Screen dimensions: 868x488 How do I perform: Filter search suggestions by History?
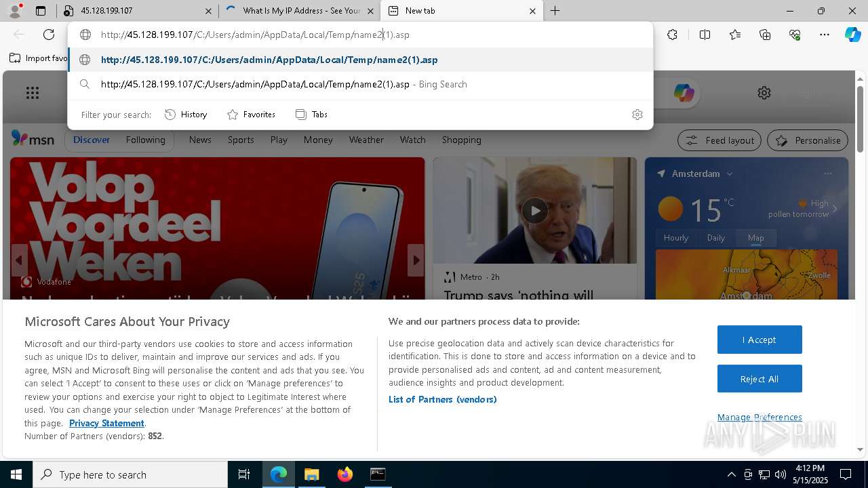coord(186,115)
